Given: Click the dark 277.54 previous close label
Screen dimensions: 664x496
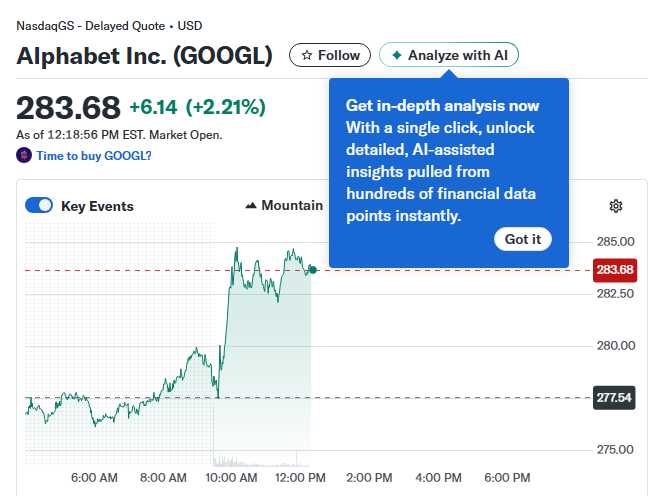Looking at the screenshot, I should 614,398.
